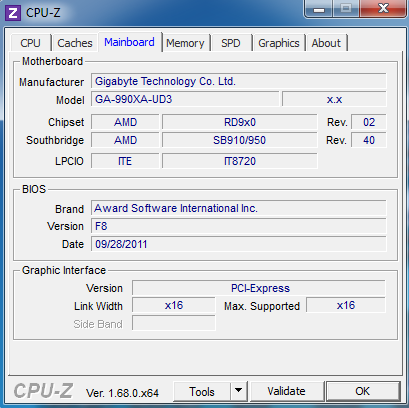The height and width of the screenshot is (408, 409).
Task: Select the Mainboard tab
Action: pyautogui.click(x=130, y=42)
